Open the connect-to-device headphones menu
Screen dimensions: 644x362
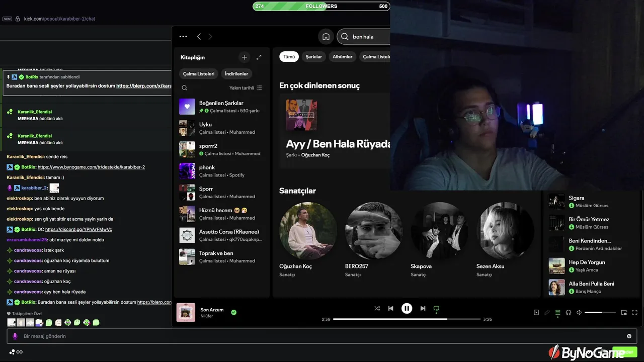point(569,312)
